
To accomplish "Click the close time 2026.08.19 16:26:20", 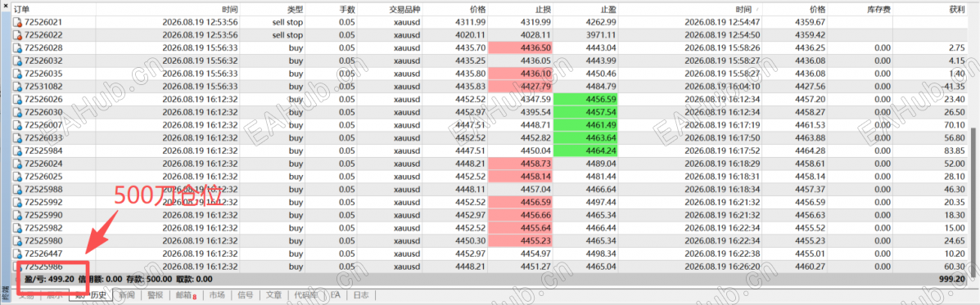I will click(x=722, y=266).
